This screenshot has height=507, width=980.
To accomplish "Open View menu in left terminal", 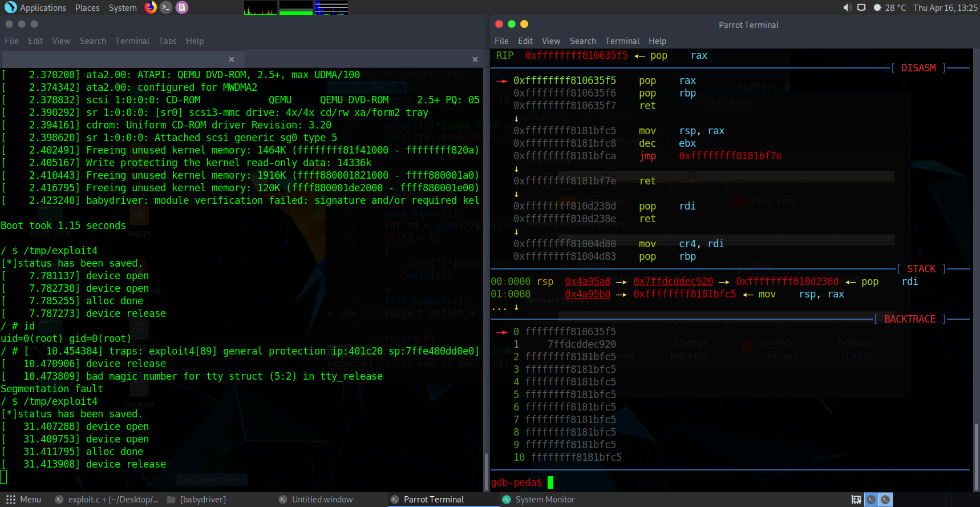I will [x=61, y=41].
